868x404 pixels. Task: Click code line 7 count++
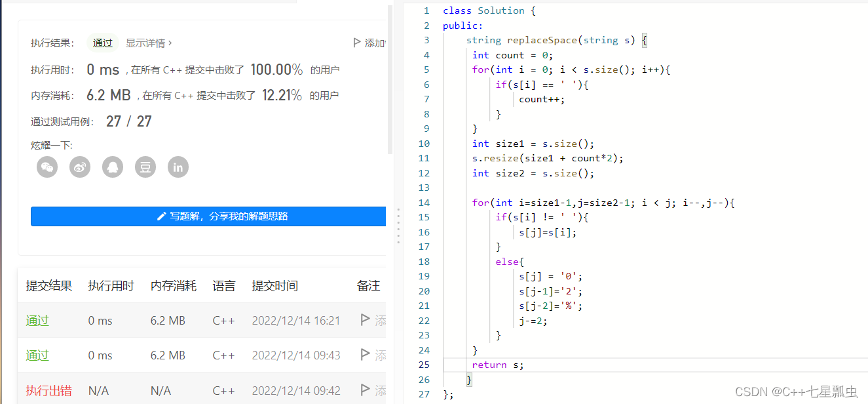tap(542, 99)
